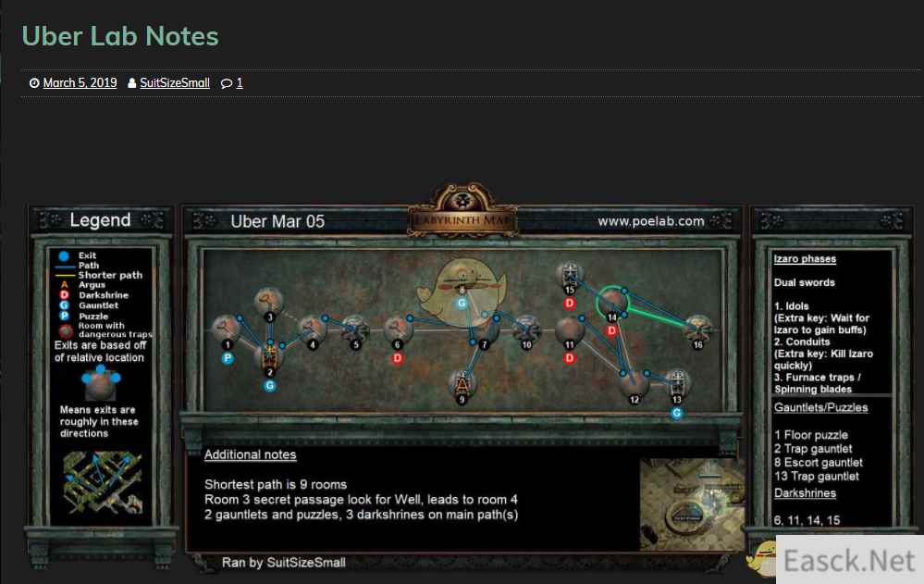Click the green-circled room 14 node
The image size is (924, 584).
coord(612,302)
